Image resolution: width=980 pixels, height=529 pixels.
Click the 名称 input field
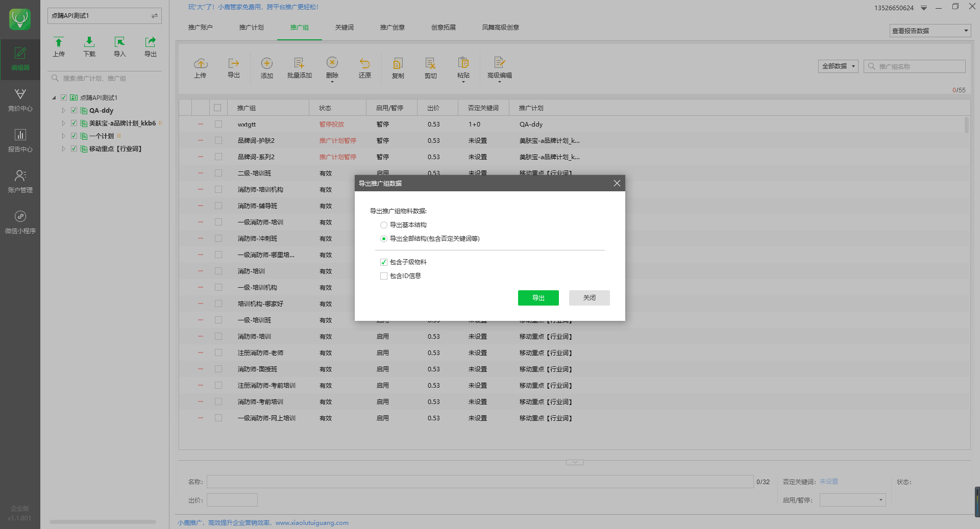pos(480,482)
